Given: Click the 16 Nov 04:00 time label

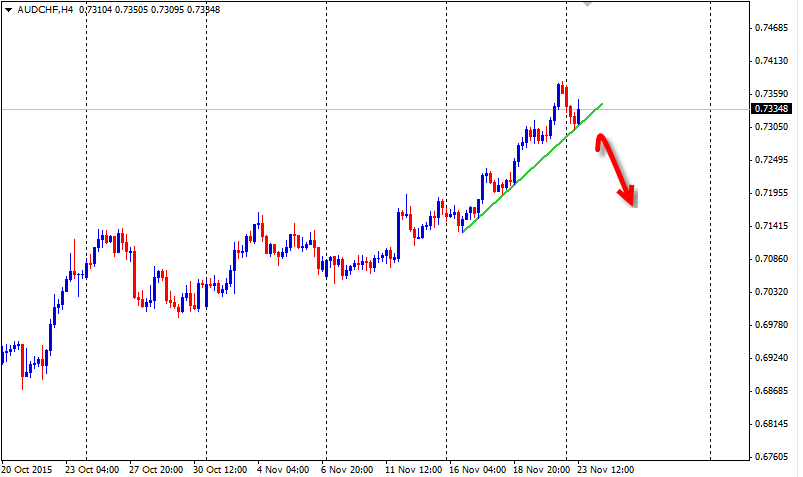Looking at the screenshot, I should pyautogui.click(x=478, y=469).
